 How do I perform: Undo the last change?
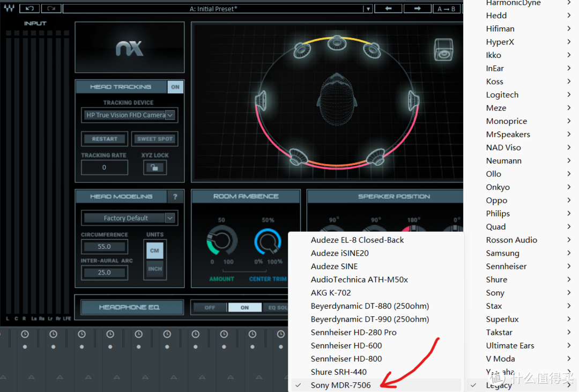click(29, 8)
